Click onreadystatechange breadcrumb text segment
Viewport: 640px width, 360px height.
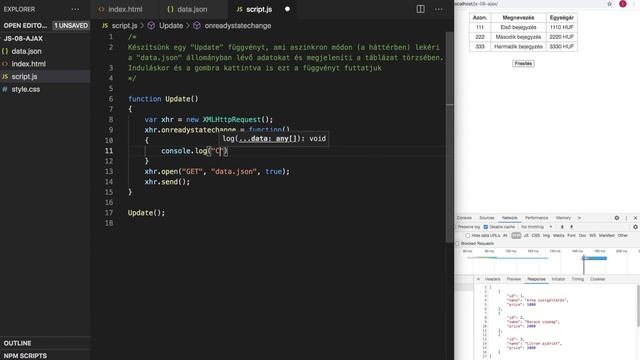(238, 26)
